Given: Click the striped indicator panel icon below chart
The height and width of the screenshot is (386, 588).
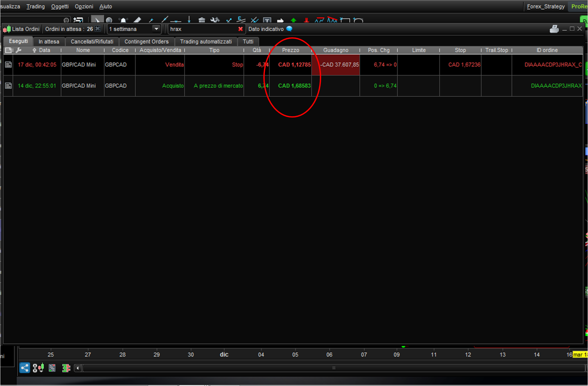Looking at the screenshot, I should point(52,368).
